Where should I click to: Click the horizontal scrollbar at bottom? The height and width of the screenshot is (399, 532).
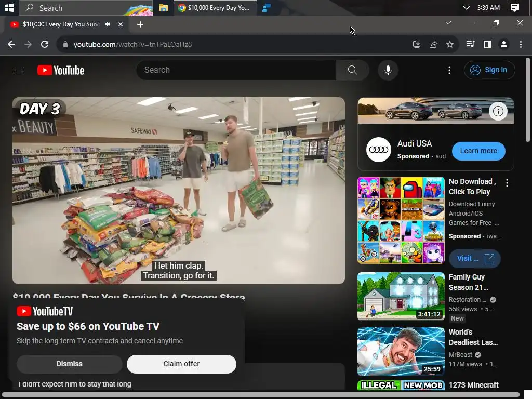(261, 395)
